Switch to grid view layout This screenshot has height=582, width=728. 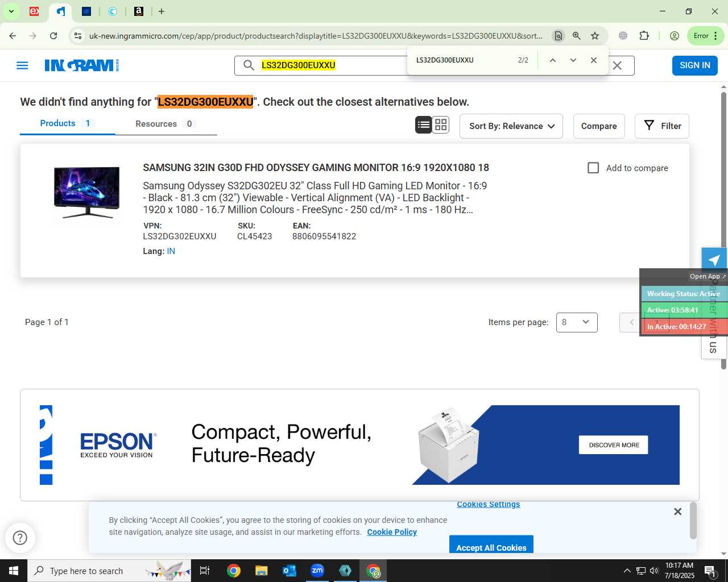441,125
